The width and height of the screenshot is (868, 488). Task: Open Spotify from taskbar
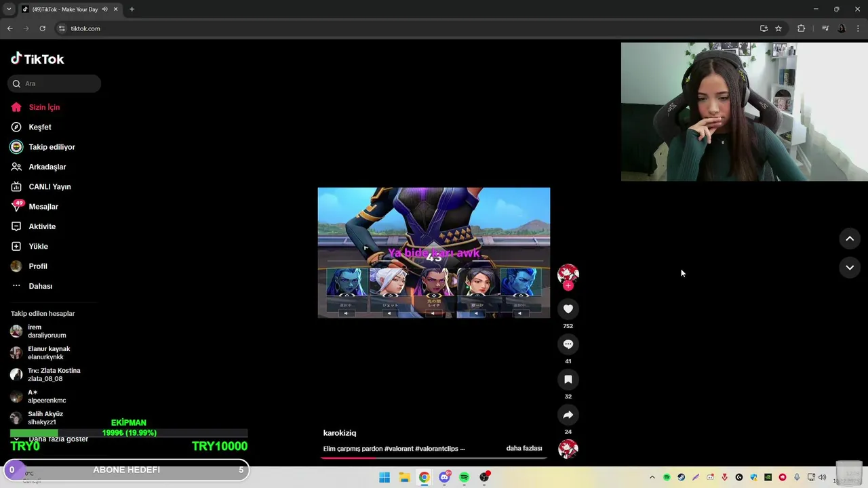[465, 477]
